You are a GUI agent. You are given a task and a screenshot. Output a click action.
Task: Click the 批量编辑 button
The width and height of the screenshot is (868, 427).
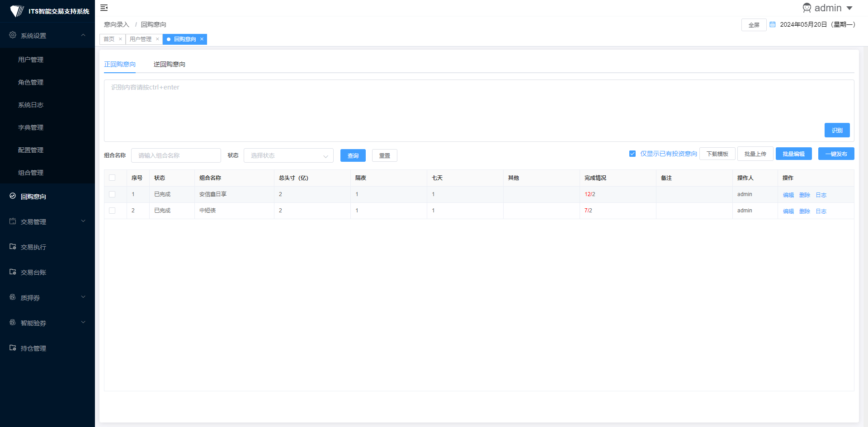[x=794, y=154]
